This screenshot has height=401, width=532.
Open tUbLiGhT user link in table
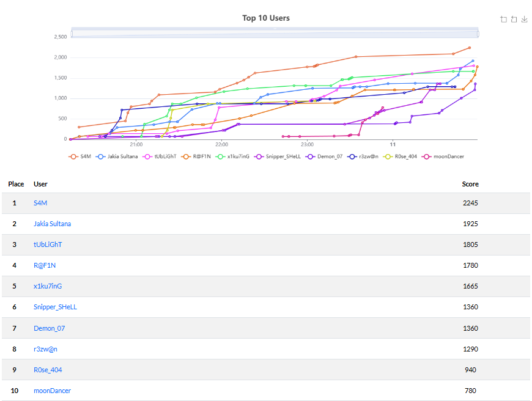pyautogui.click(x=48, y=245)
